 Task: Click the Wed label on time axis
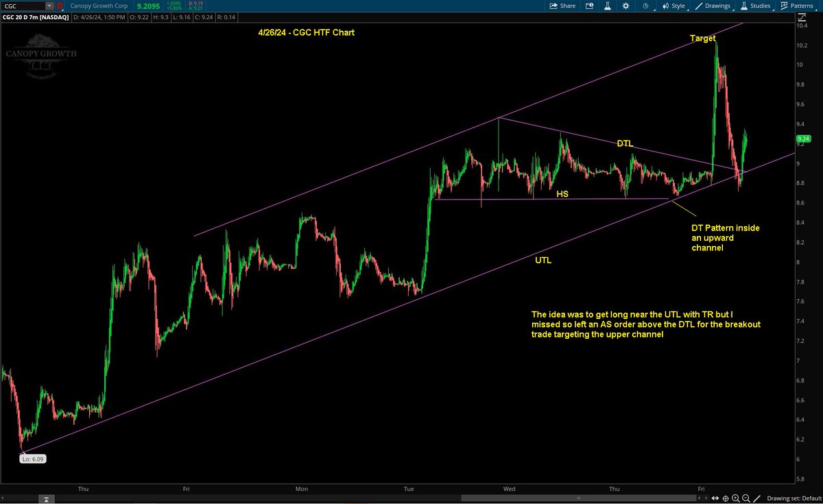(510, 489)
